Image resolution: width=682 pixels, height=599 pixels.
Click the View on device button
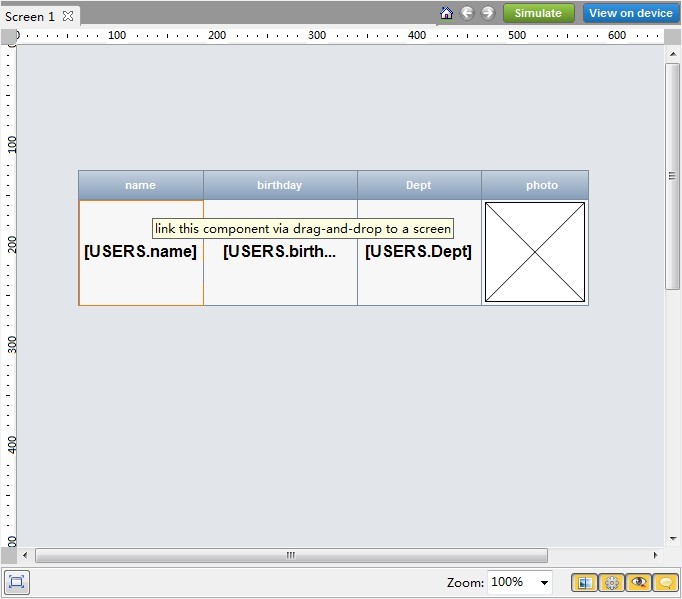point(630,13)
